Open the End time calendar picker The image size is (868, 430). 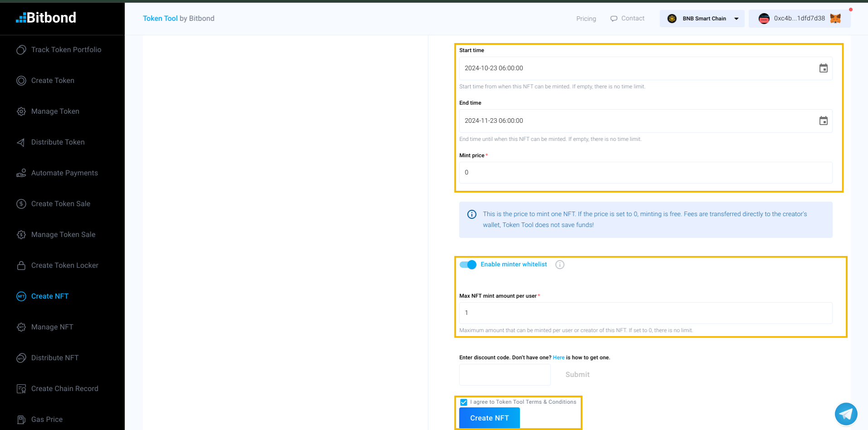(823, 121)
